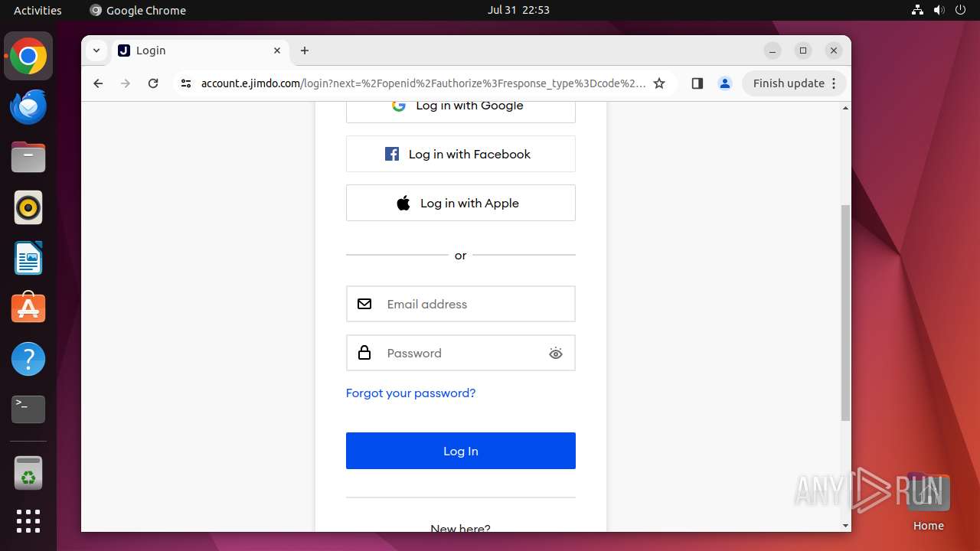
Task: Open the Chrome three-dot menu
Action: [x=835, y=83]
